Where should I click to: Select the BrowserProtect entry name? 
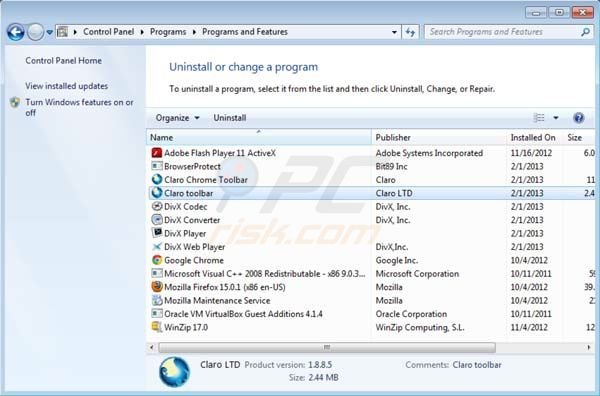tap(192, 166)
